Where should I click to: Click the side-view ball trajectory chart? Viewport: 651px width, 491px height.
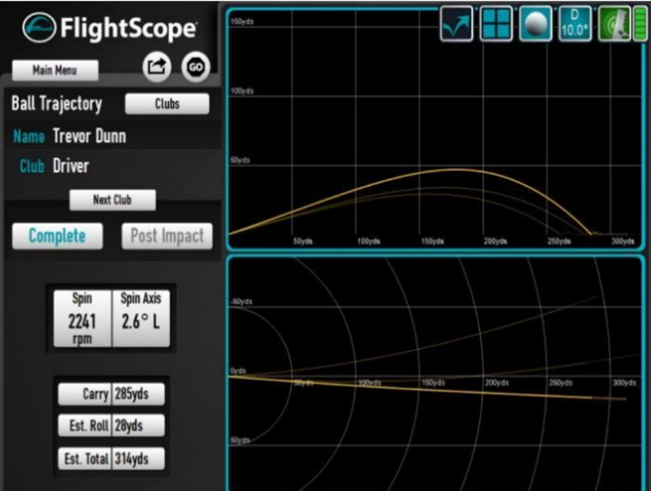tap(436, 129)
